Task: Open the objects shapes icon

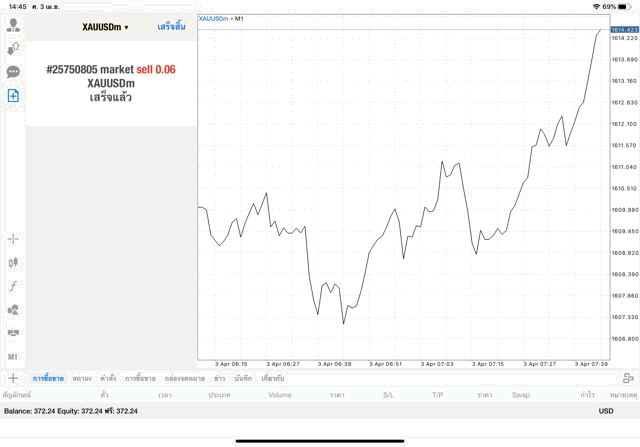Action: [x=13, y=309]
